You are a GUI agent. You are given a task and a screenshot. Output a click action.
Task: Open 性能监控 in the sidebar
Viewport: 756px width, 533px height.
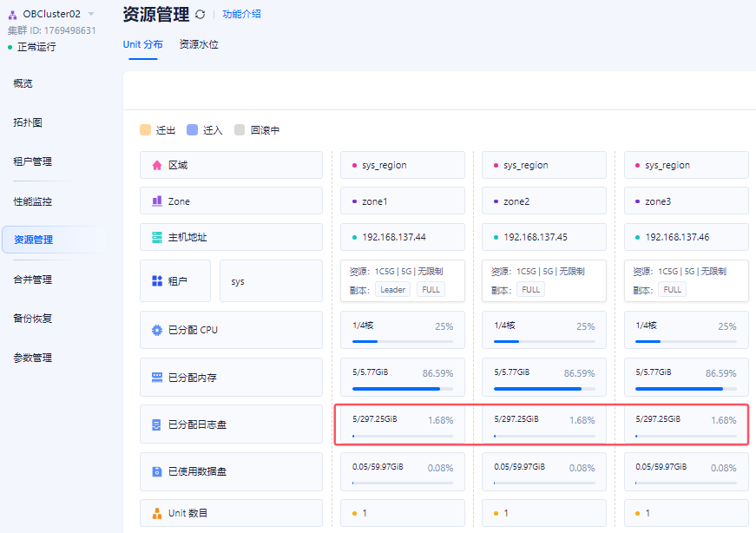pos(33,201)
